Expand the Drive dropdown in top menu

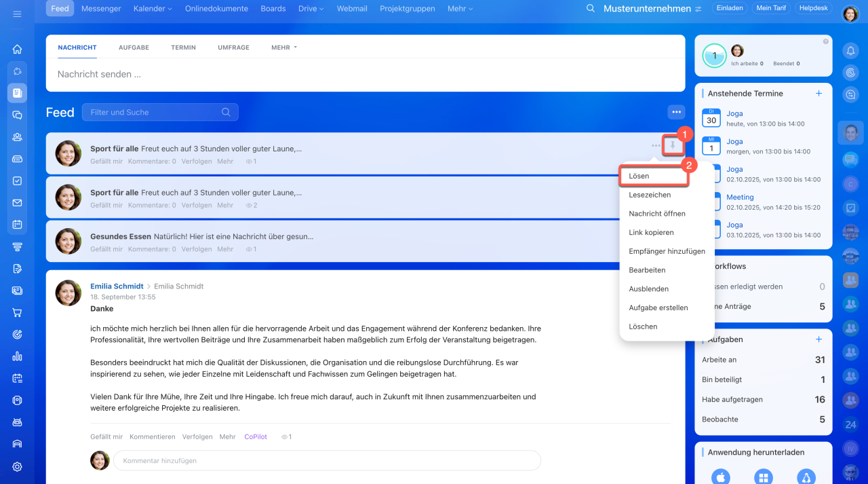311,9
